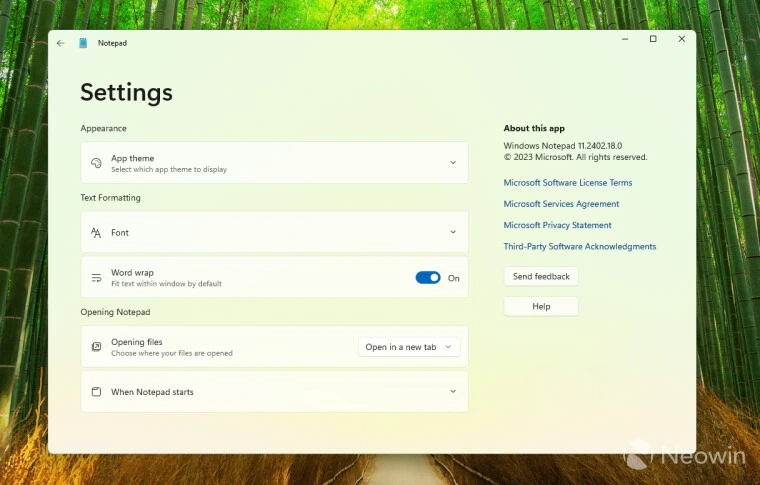Maximize the Notepad window
760x485 pixels.
pyautogui.click(x=653, y=39)
